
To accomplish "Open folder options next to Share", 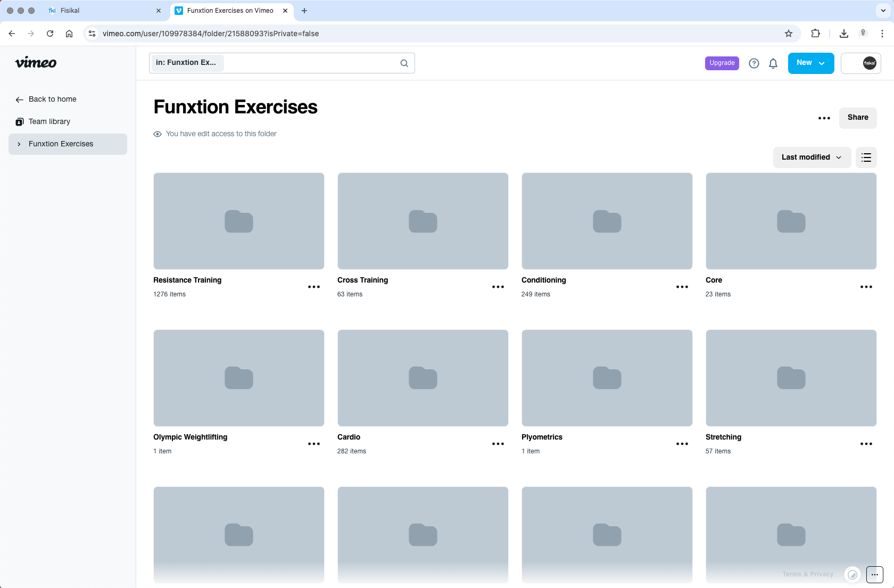I will coord(824,118).
